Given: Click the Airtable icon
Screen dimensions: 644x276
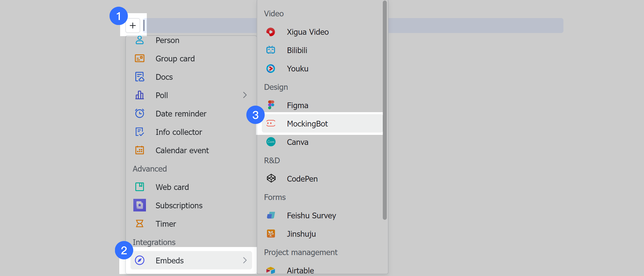Looking at the screenshot, I should (x=271, y=270).
